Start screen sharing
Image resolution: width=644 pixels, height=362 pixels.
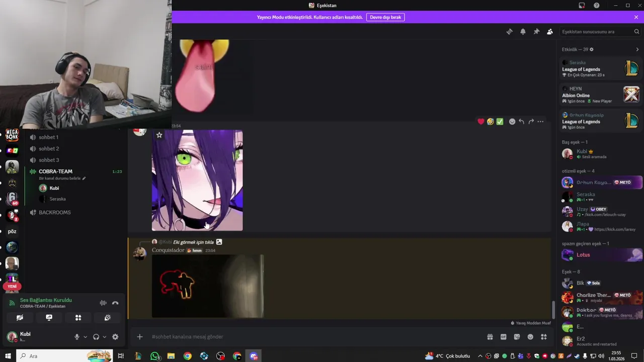pyautogui.click(x=49, y=318)
